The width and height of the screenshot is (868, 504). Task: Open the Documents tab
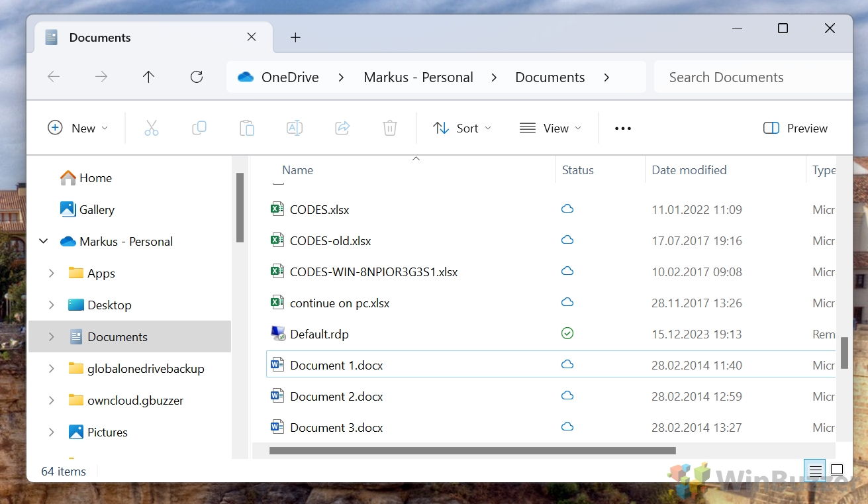tap(99, 37)
